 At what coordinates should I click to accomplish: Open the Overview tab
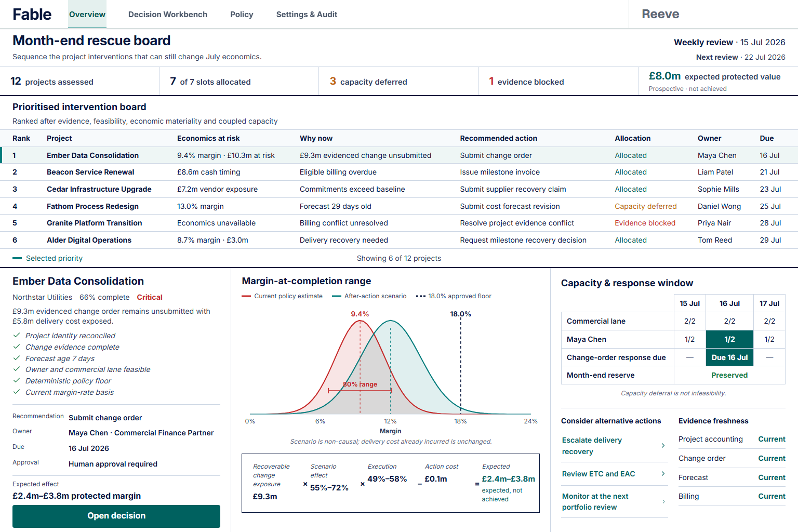[x=87, y=15]
